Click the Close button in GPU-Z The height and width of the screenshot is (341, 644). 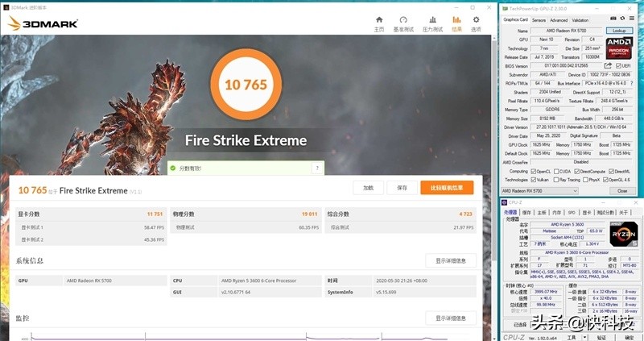[621, 191]
